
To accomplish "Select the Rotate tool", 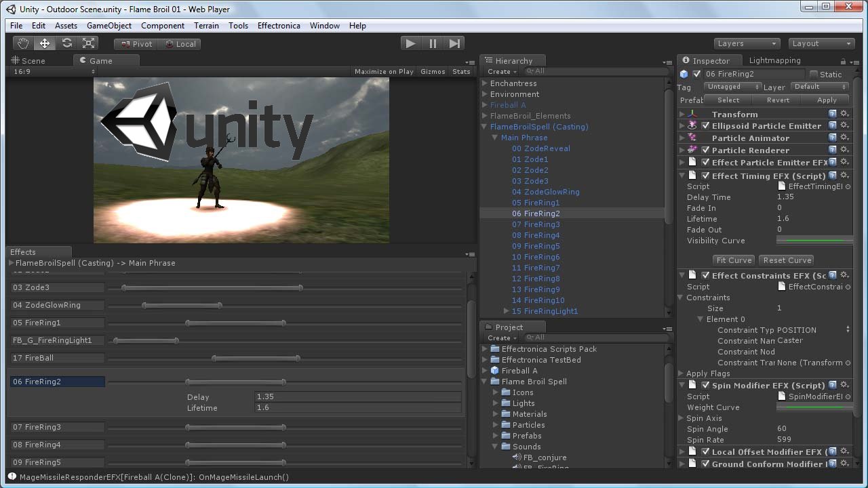I will (x=66, y=43).
